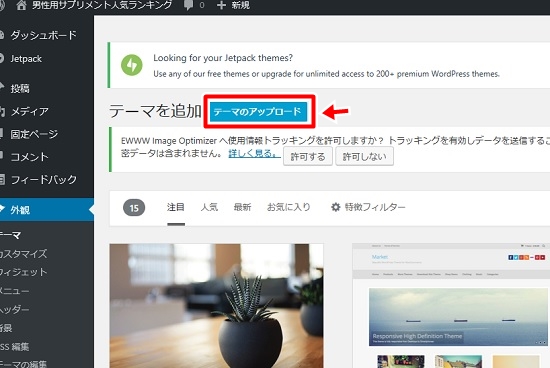This screenshot has height=368, width=550.
Task: Click the green Jetpack logo icon
Action: tap(132, 65)
